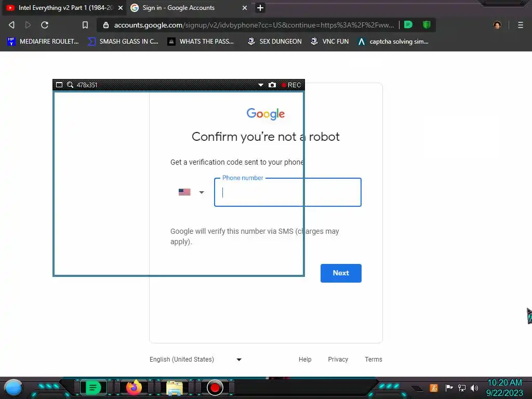
Task: Click the address bar URL
Action: [x=254, y=25]
